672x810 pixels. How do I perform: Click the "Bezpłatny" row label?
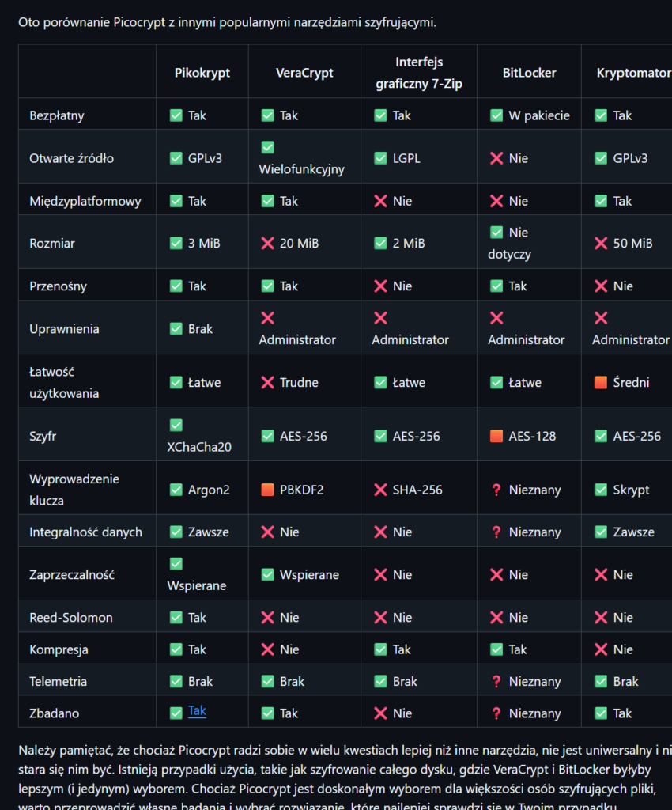pyautogui.click(x=57, y=115)
